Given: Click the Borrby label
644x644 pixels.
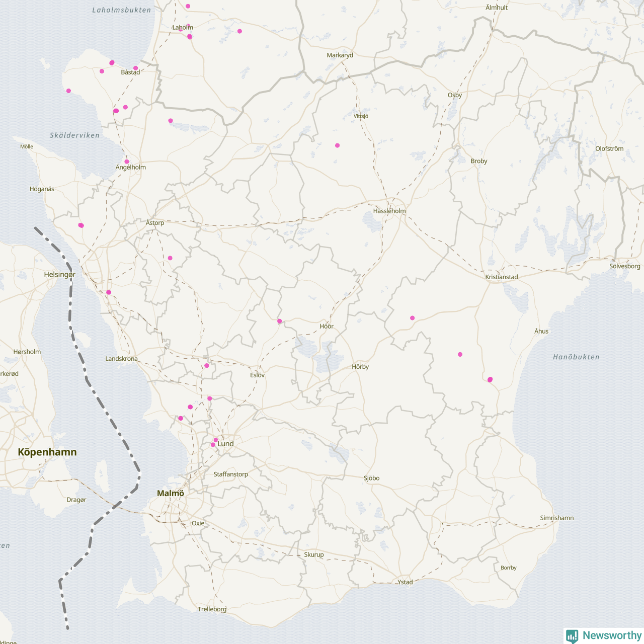Looking at the screenshot, I should point(509,568).
